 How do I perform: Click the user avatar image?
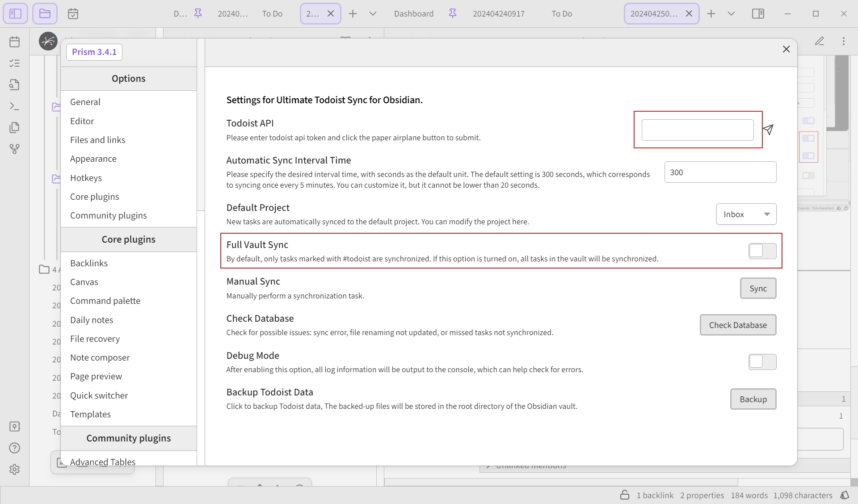click(48, 41)
